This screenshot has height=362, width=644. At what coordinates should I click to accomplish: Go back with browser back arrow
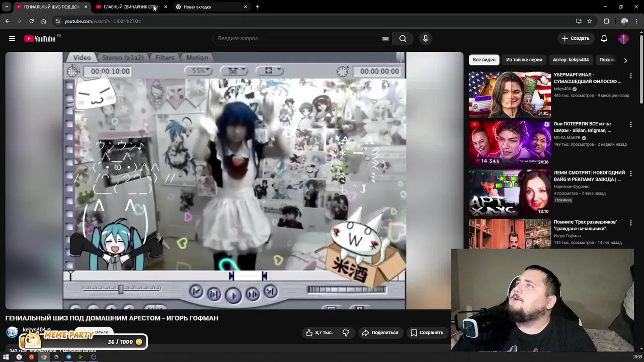point(7,21)
